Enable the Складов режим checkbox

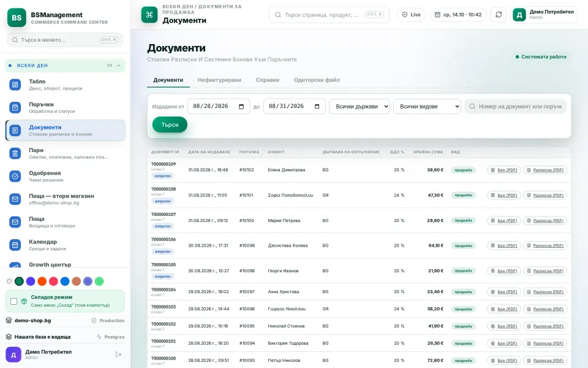[x=14, y=301]
